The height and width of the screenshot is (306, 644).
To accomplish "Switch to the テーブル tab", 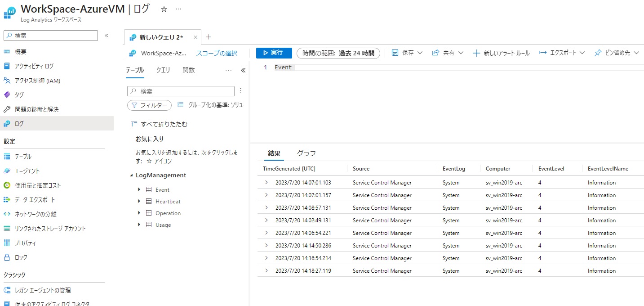I will click(135, 70).
